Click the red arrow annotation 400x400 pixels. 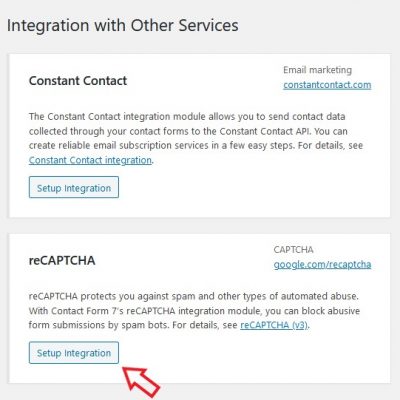point(142,383)
